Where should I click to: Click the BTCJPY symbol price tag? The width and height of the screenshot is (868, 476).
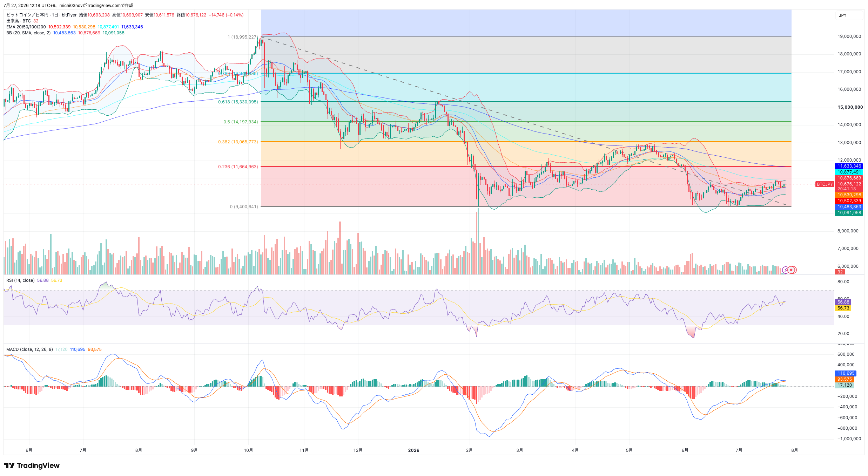(825, 184)
